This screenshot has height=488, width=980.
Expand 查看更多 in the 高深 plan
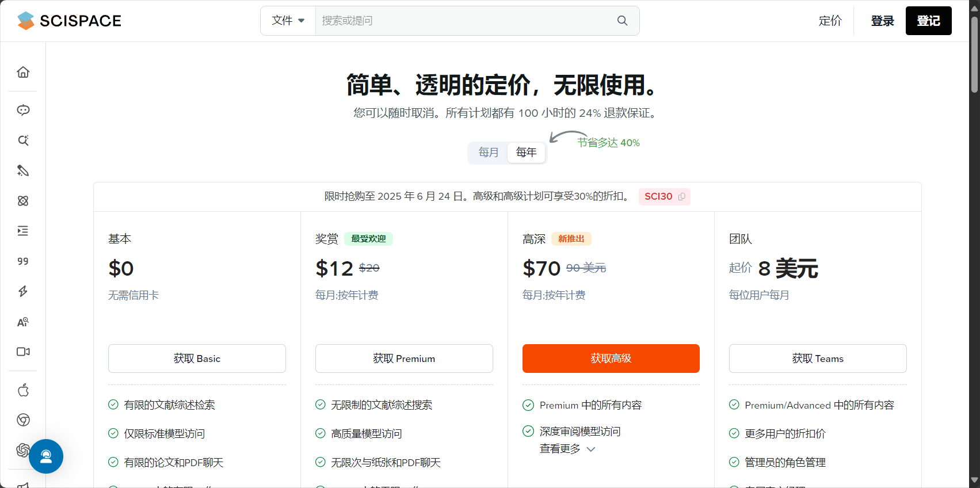pyautogui.click(x=567, y=449)
